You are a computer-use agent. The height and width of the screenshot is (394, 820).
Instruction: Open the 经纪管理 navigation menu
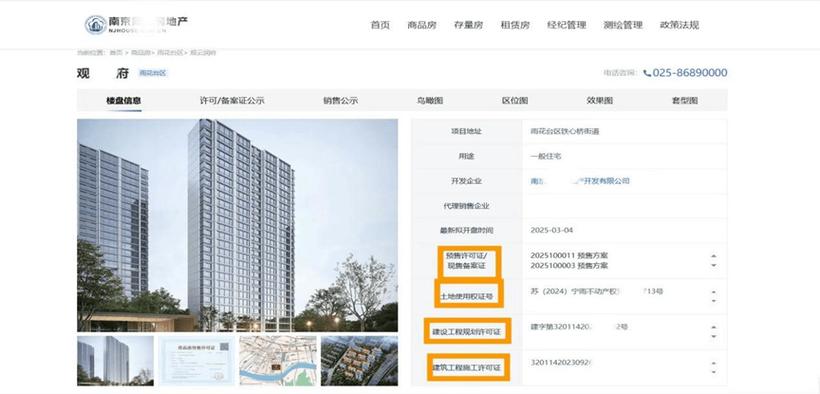click(566, 25)
